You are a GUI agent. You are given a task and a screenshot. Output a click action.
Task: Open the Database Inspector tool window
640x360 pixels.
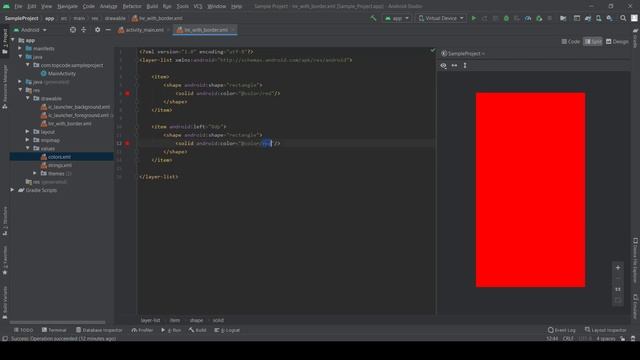(x=99, y=330)
